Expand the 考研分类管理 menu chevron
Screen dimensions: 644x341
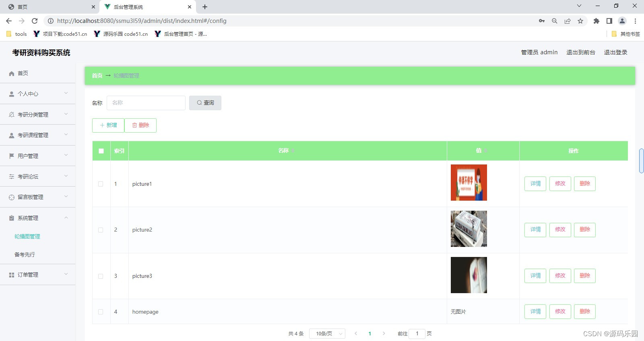click(x=66, y=114)
